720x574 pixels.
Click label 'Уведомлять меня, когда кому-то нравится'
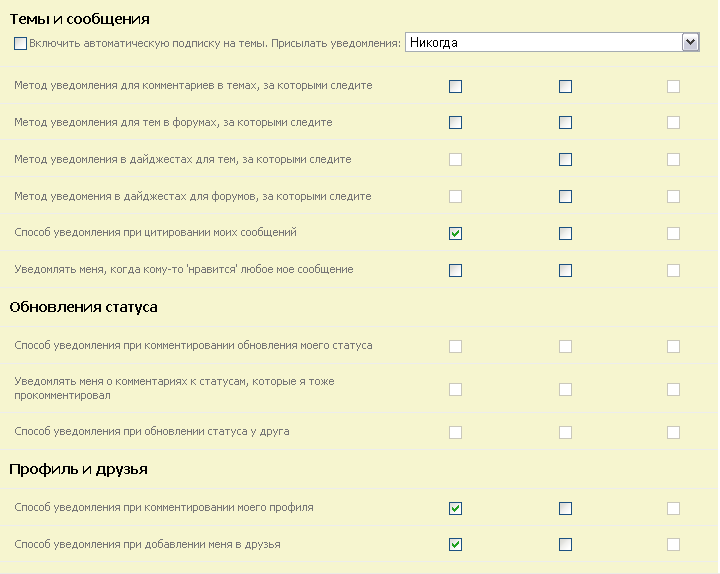pos(184,270)
